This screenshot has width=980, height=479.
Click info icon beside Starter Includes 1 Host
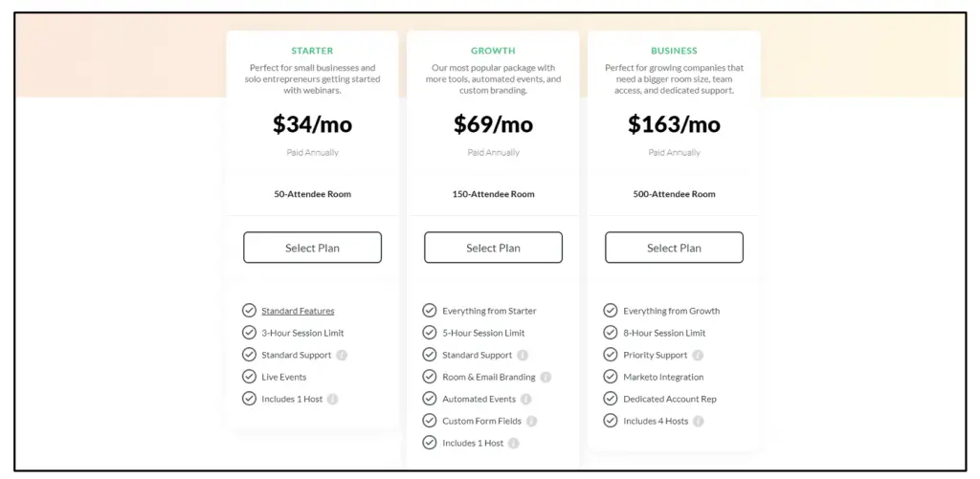(333, 399)
